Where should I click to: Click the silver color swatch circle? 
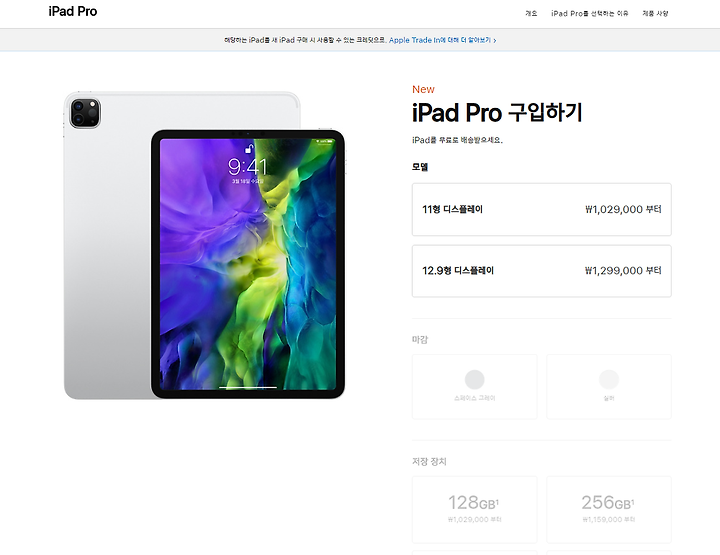pos(609,380)
